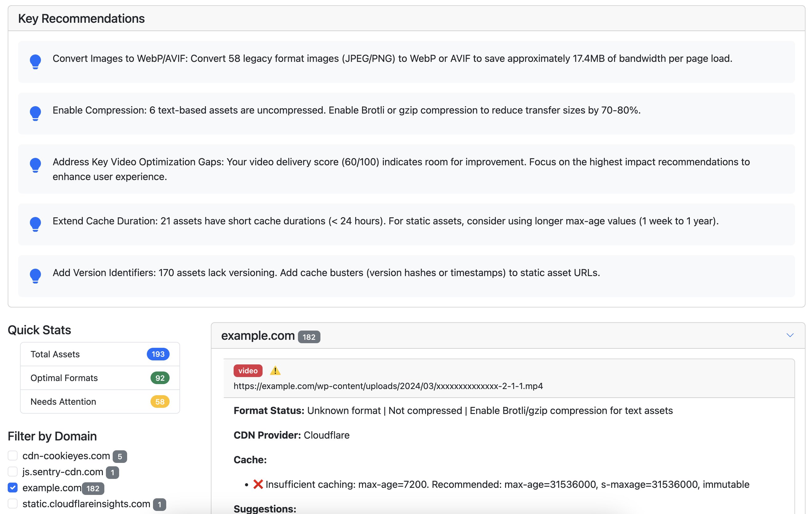Enable the js.sentry-cdn.com filter
The image size is (812, 514).
tap(13, 472)
